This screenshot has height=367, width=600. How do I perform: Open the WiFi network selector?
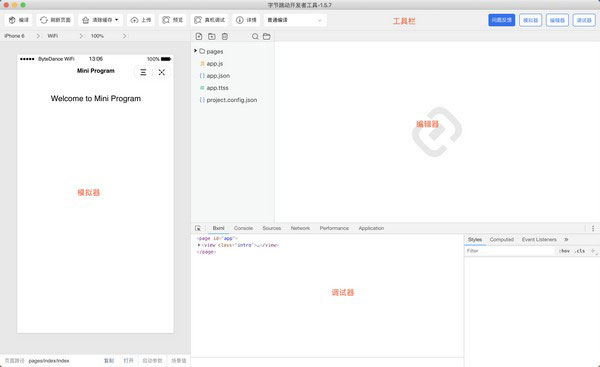click(64, 36)
